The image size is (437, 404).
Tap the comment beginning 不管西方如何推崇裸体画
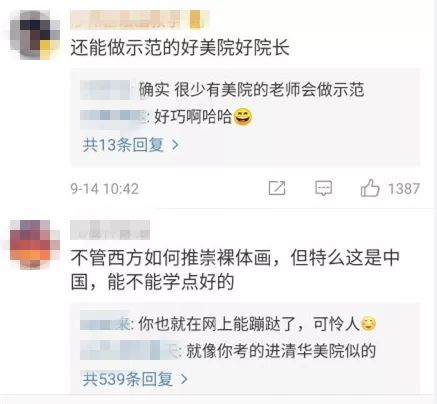(235, 269)
